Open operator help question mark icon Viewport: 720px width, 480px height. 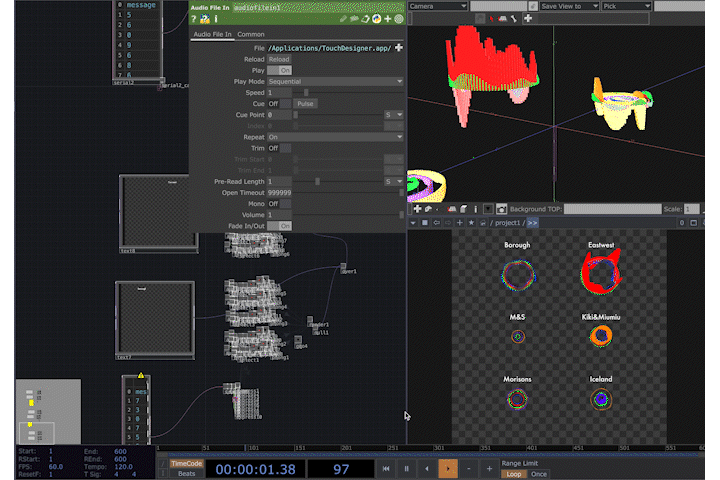(x=194, y=19)
